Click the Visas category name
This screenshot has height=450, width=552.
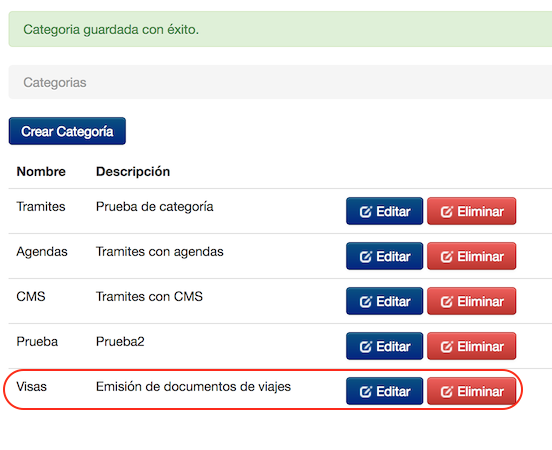[x=31, y=387]
